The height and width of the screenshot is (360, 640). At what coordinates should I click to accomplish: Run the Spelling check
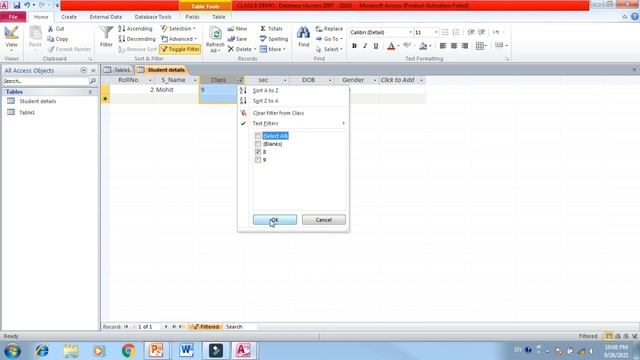274,39
